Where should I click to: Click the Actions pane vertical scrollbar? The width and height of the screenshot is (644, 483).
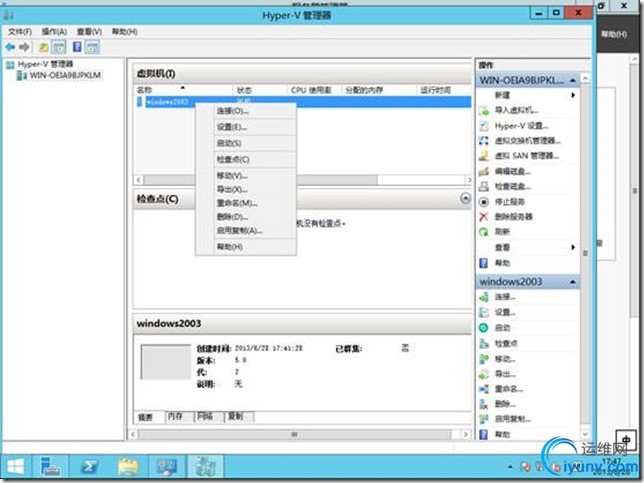[585, 255]
